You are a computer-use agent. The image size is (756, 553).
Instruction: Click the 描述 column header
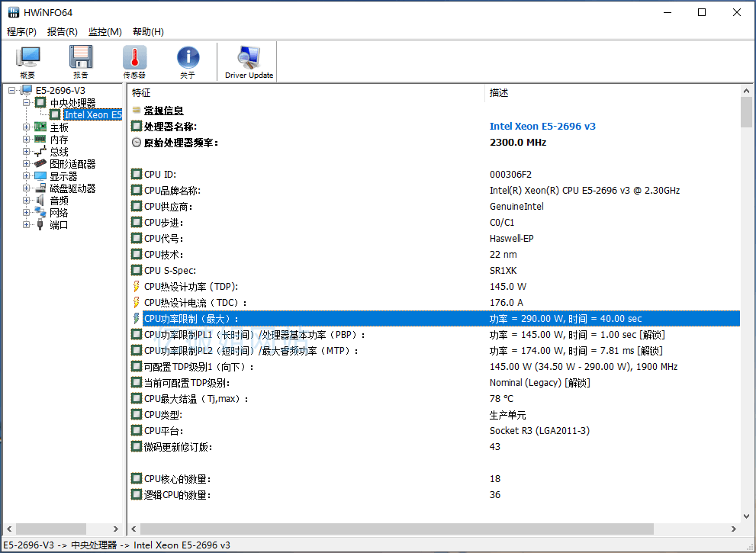[610, 93]
